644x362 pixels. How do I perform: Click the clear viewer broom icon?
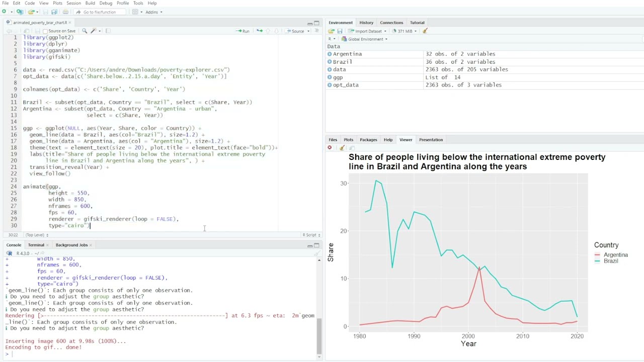pyautogui.click(x=342, y=148)
